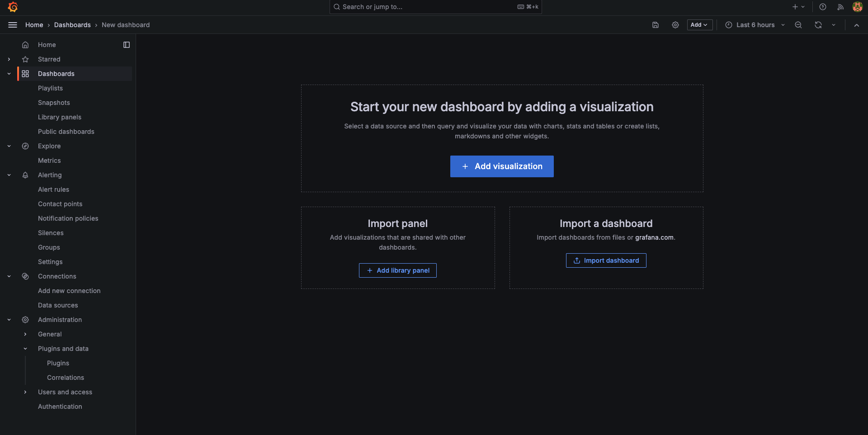Open dashboard settings gear icon
Image resolution: width=868 pixels, height=435 pixels.
(675, 25)
